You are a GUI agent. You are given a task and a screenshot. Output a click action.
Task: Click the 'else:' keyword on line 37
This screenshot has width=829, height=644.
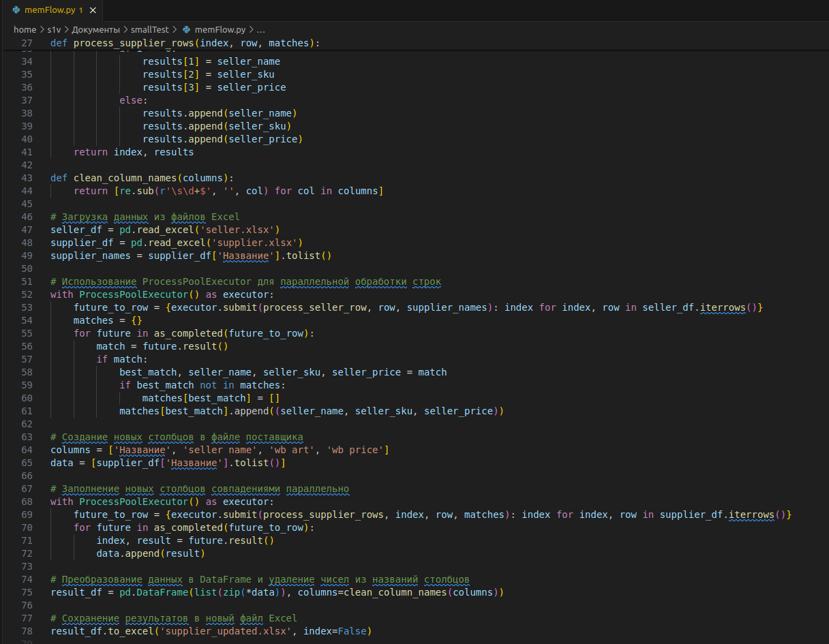pyautogui.click(x=134, y=100)
